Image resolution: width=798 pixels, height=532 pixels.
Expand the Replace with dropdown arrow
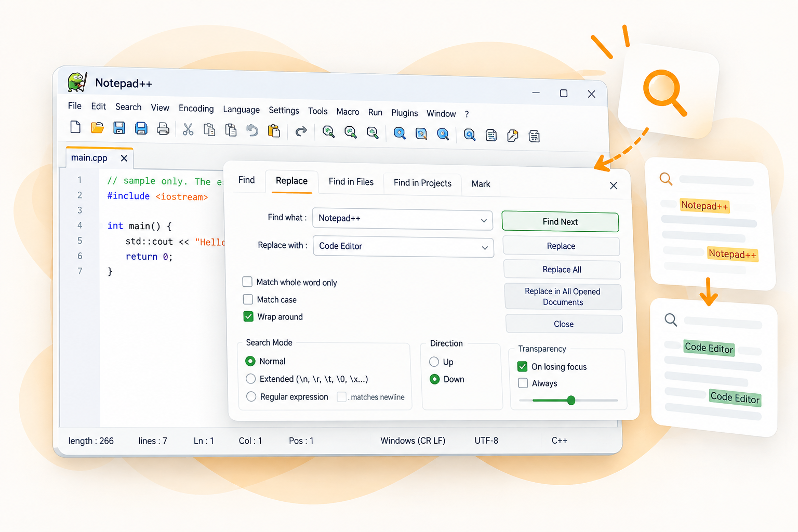pyautogui.click(x=485, y=248)
